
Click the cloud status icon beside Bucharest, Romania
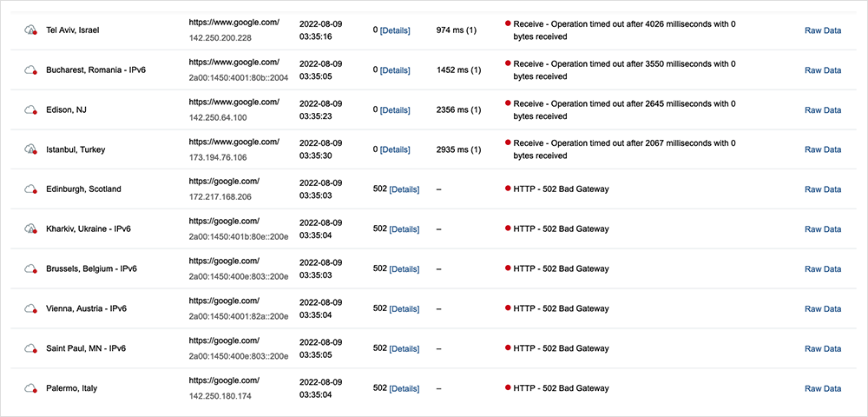(x=31, y=69)
